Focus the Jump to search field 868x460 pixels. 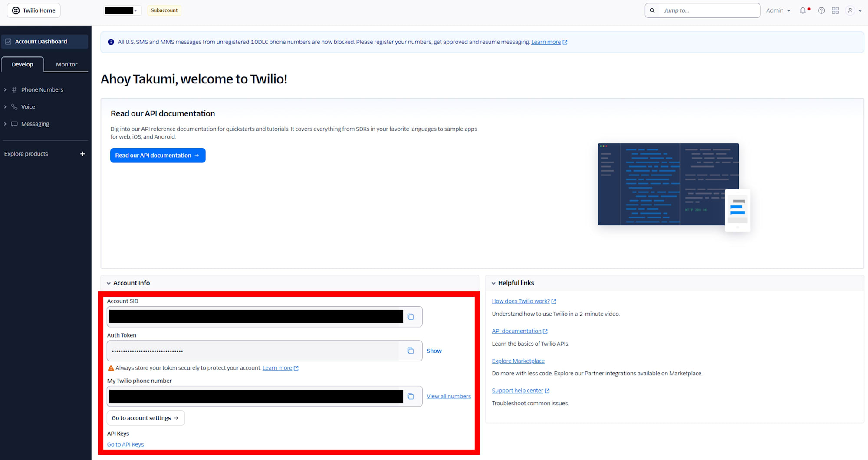[710, 10]
